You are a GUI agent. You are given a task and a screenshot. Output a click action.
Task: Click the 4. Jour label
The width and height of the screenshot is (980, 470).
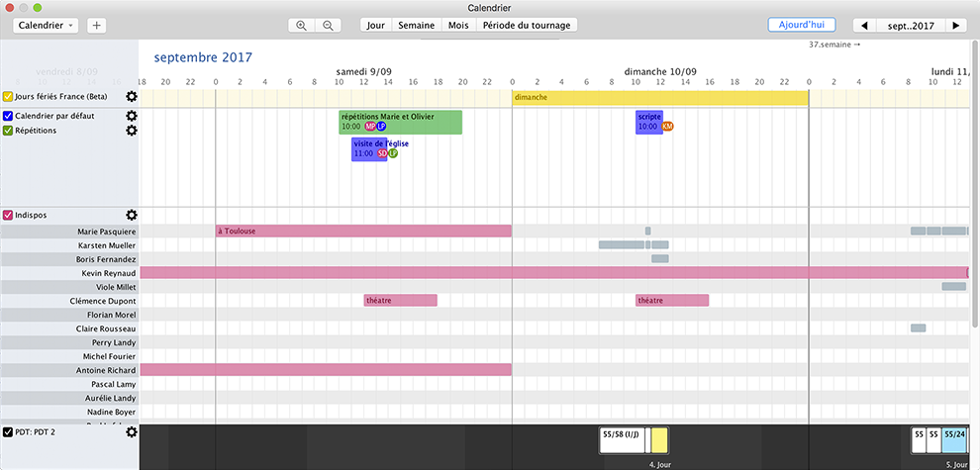(x=660, y=465)
